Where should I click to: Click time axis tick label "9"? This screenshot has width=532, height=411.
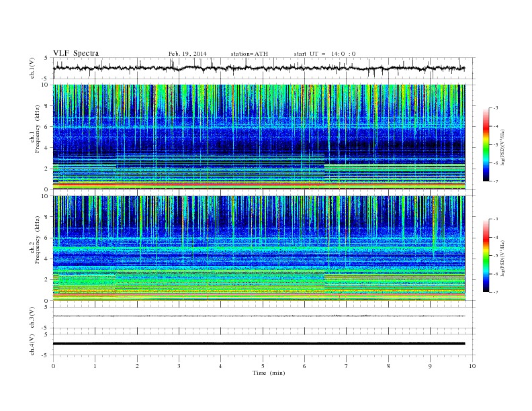430,366
